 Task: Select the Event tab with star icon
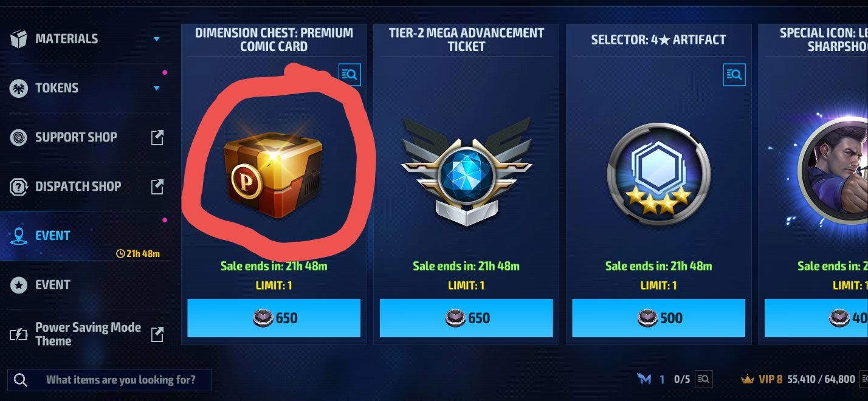click(x=85, y=285)
